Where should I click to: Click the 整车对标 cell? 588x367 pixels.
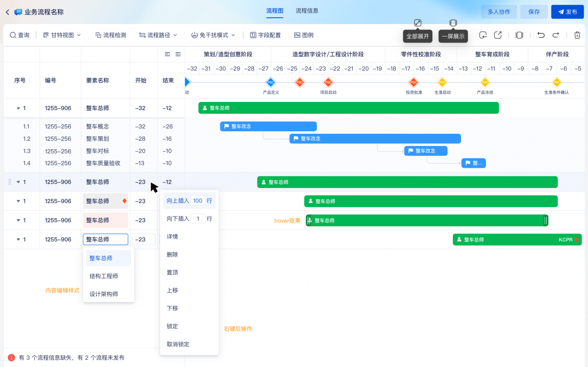(98, 151)
